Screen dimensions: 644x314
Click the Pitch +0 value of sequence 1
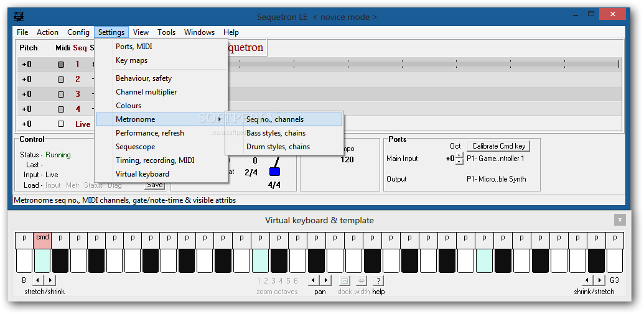coord(27,65)
